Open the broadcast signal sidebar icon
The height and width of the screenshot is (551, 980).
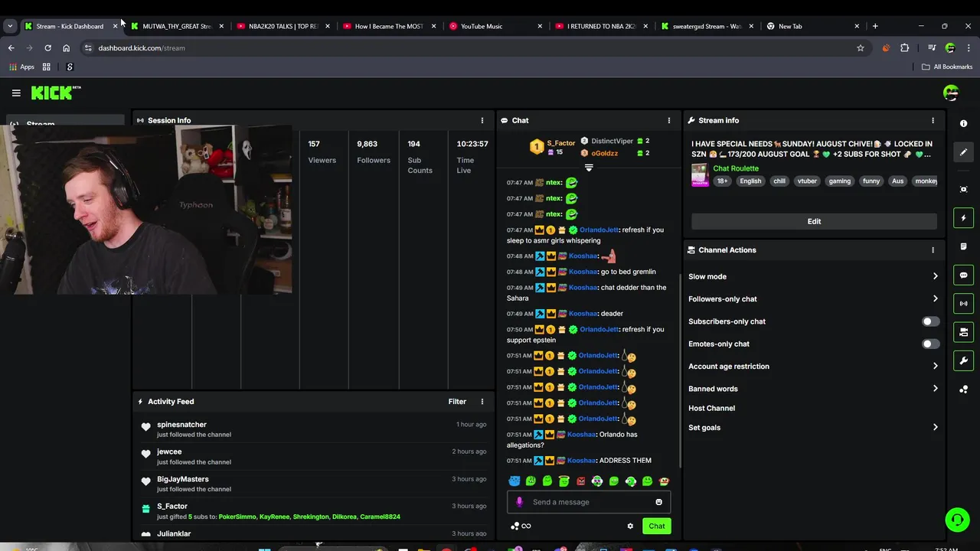963,304
